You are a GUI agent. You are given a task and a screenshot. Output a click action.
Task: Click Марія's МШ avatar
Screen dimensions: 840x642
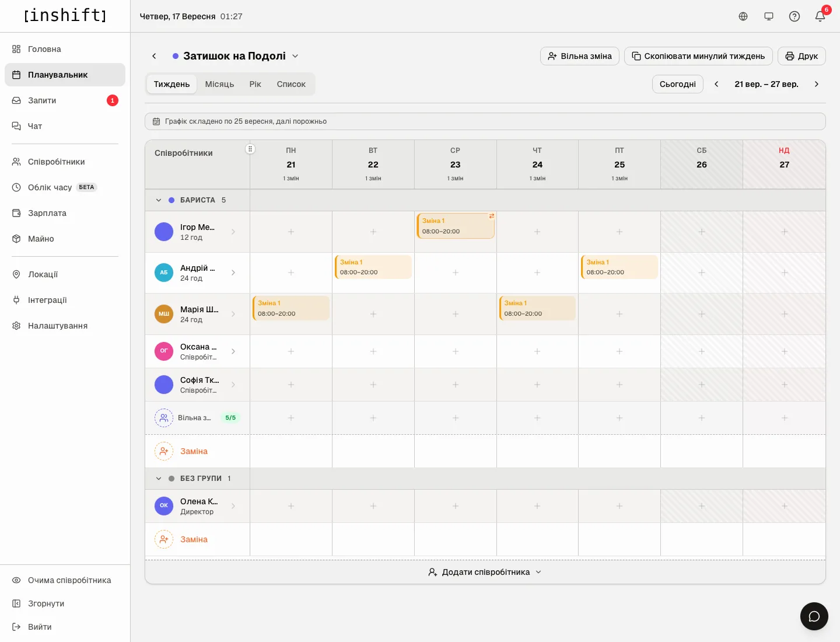[164, 314]
